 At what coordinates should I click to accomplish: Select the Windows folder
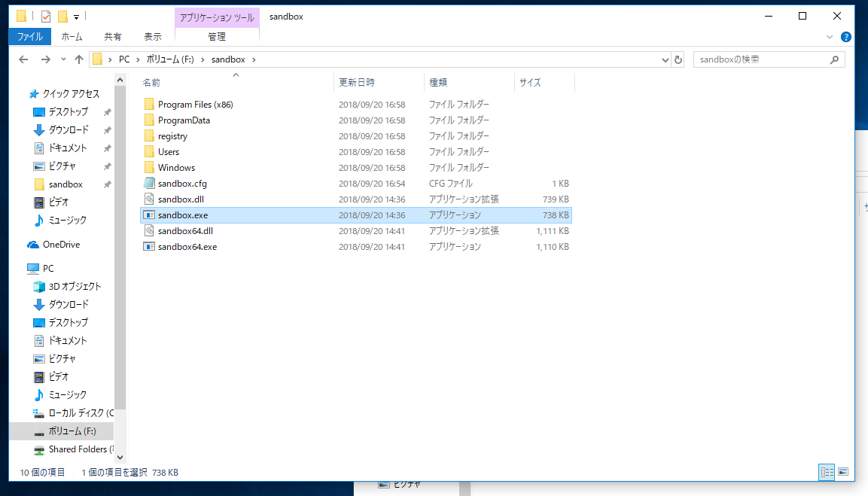tap(176, 168)
